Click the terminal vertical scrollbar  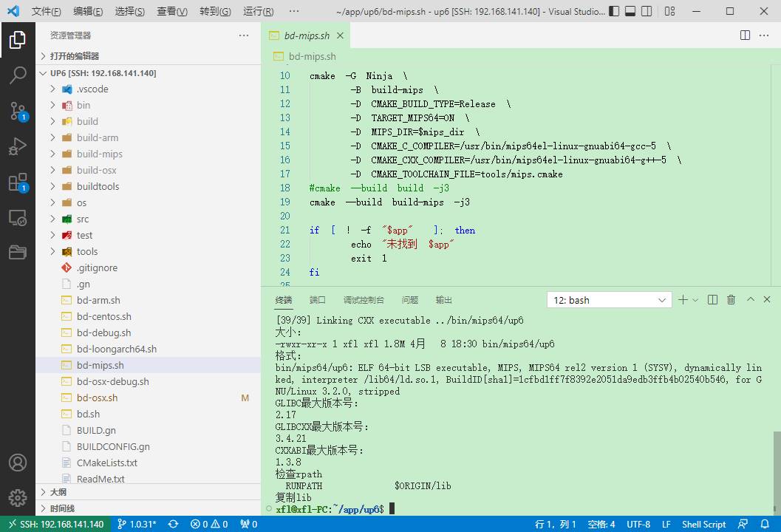[776, 458]
